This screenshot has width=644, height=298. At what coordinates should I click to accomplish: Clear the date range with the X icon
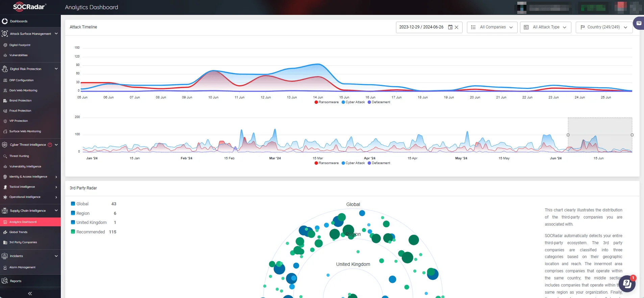(x=456, y=27)
